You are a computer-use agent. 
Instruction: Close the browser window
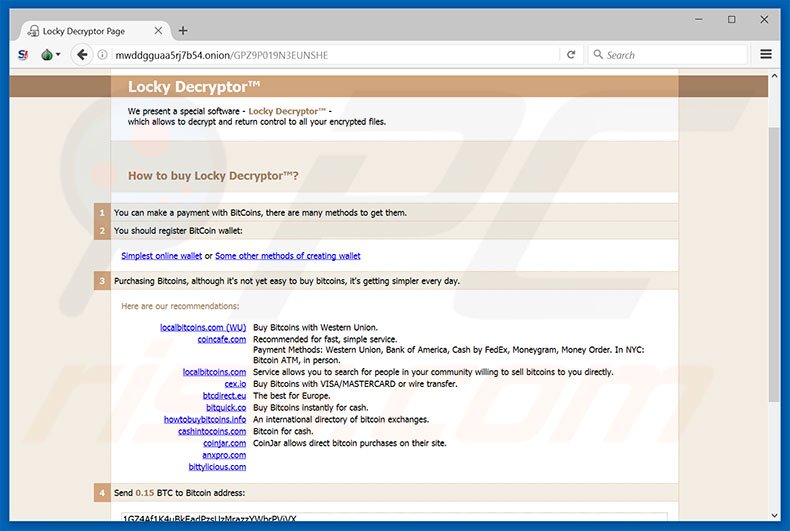tap(764, 20)
